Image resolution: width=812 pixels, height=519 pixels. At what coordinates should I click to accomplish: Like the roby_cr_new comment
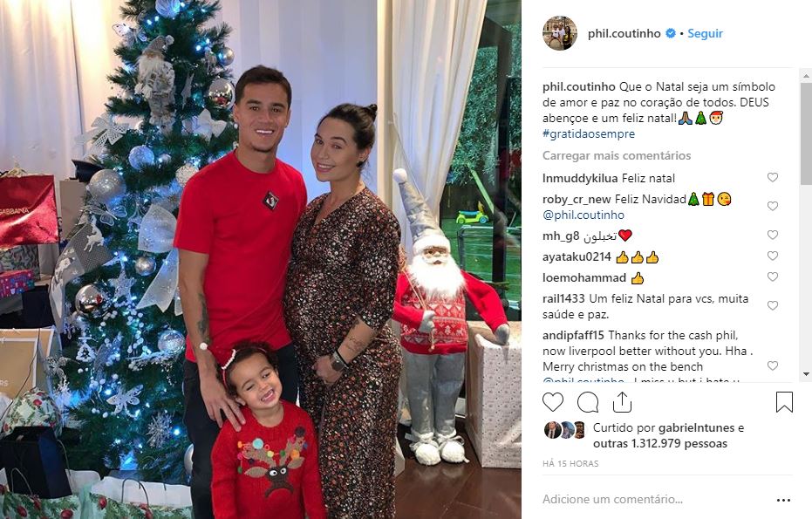[773, 206]
